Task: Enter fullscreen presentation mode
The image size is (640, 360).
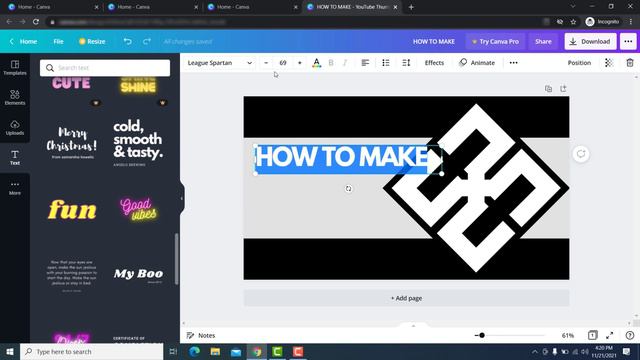Action: (x=609, y=336)
